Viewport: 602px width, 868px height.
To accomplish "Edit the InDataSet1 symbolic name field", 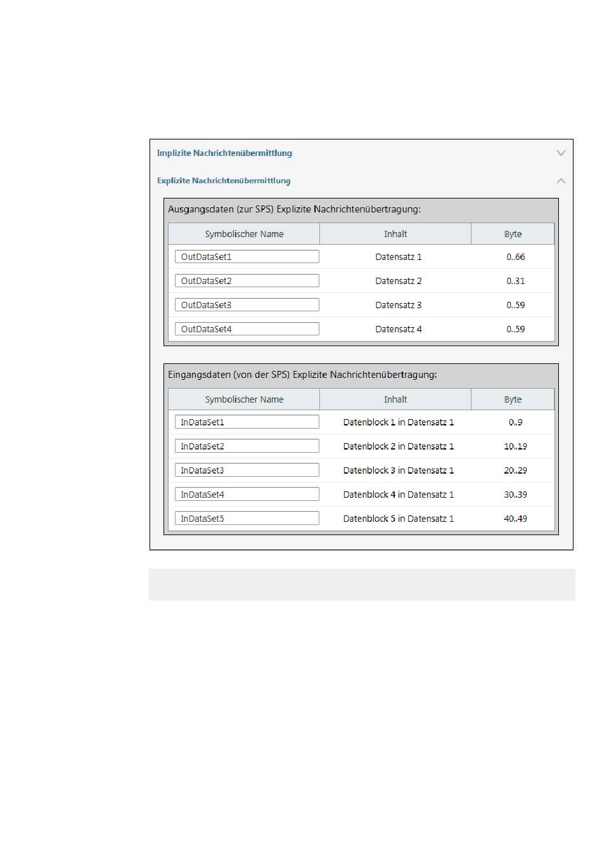I will 247,422.
